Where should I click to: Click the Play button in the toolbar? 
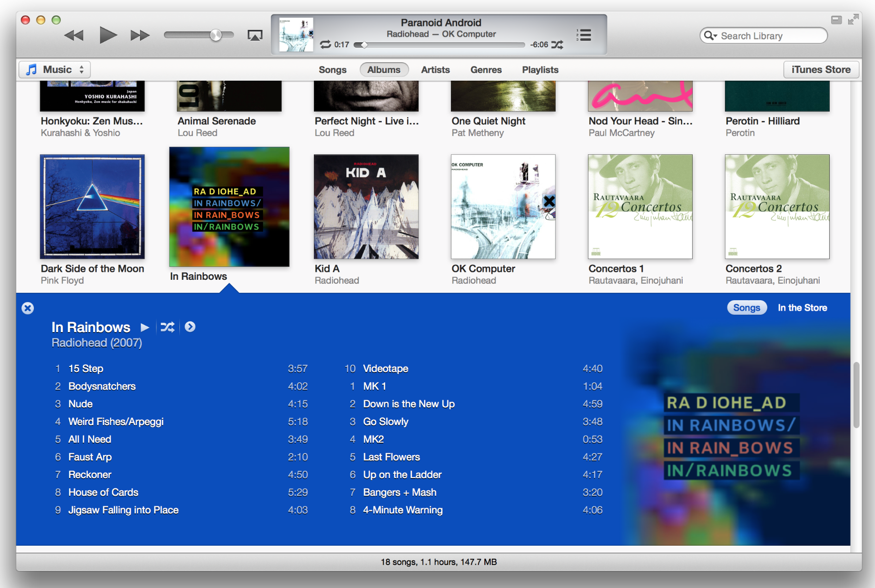pyautogui.click(x=108, y=35)
